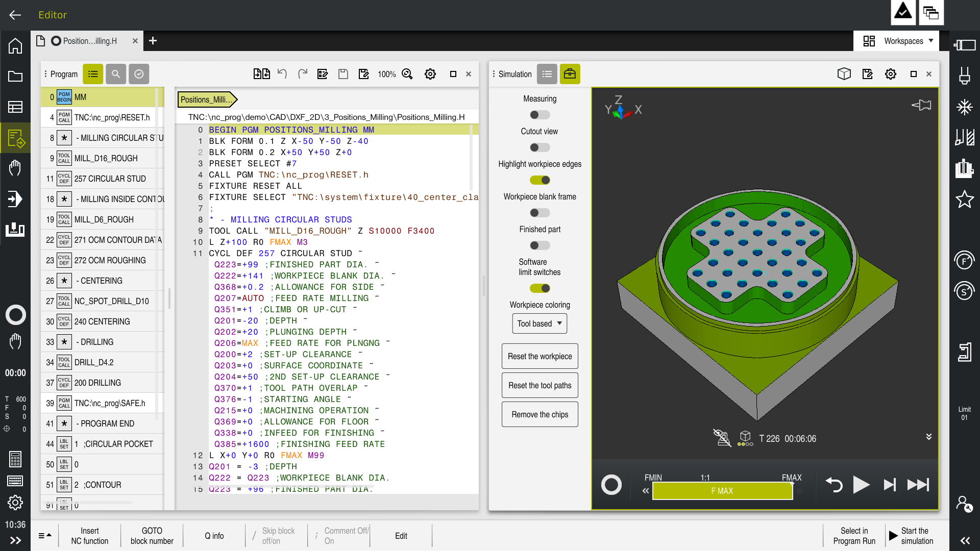Viewport: 980px width, 551px height.
Task: Click the Reset the workpiece button
Action: point(540,356)
